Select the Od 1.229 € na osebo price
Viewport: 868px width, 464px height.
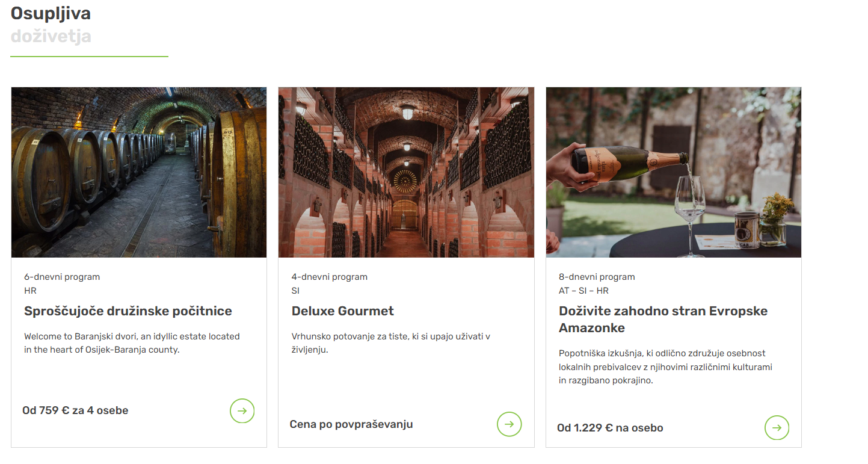coord(610,428)
